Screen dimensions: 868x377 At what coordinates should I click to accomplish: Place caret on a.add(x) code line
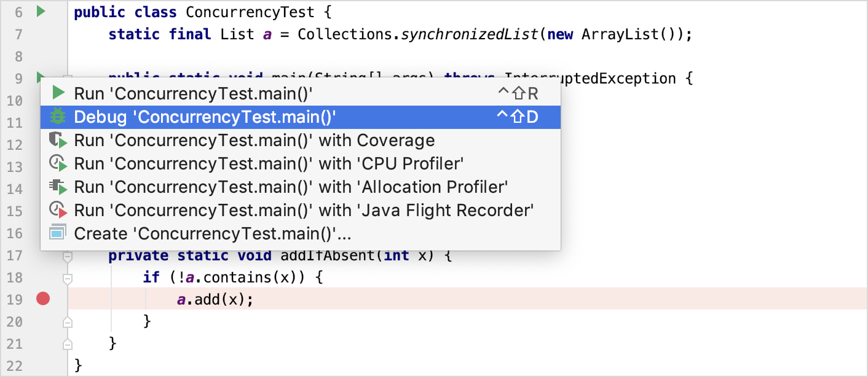pyautogui.click(x=215, y=299)
